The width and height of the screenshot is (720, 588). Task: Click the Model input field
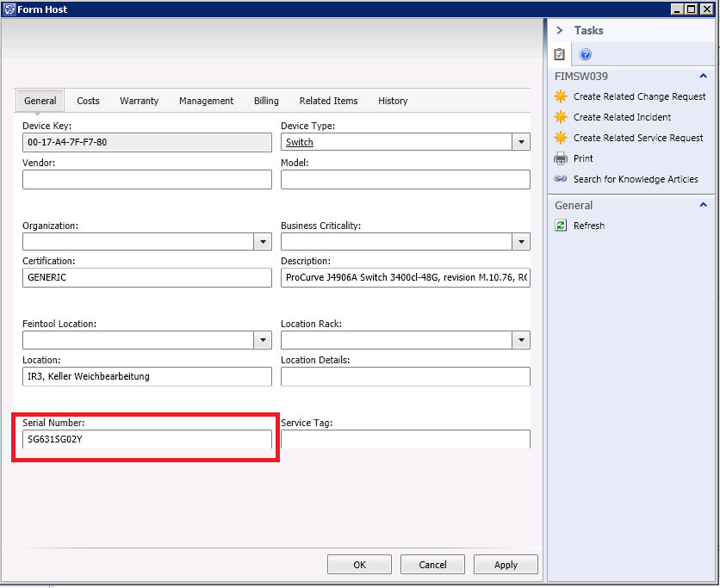406,179
